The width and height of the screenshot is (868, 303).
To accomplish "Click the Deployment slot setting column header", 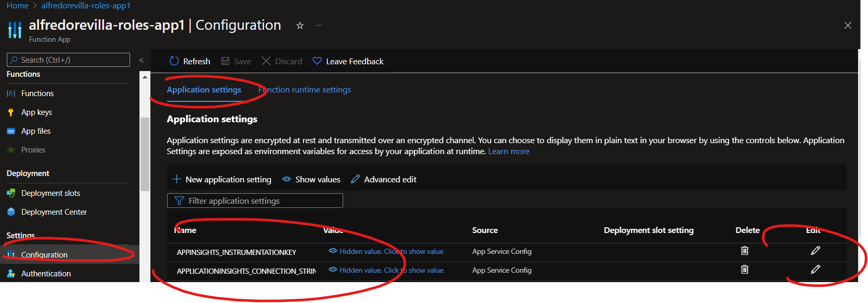I will 649,230.
